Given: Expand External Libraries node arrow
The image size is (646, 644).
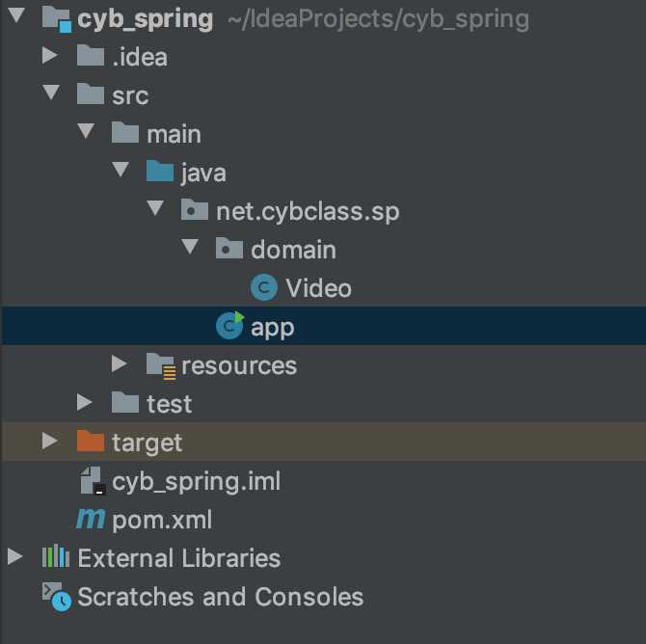Looking at the screenshot, I should pyautogui.click(x=15, y=556).
